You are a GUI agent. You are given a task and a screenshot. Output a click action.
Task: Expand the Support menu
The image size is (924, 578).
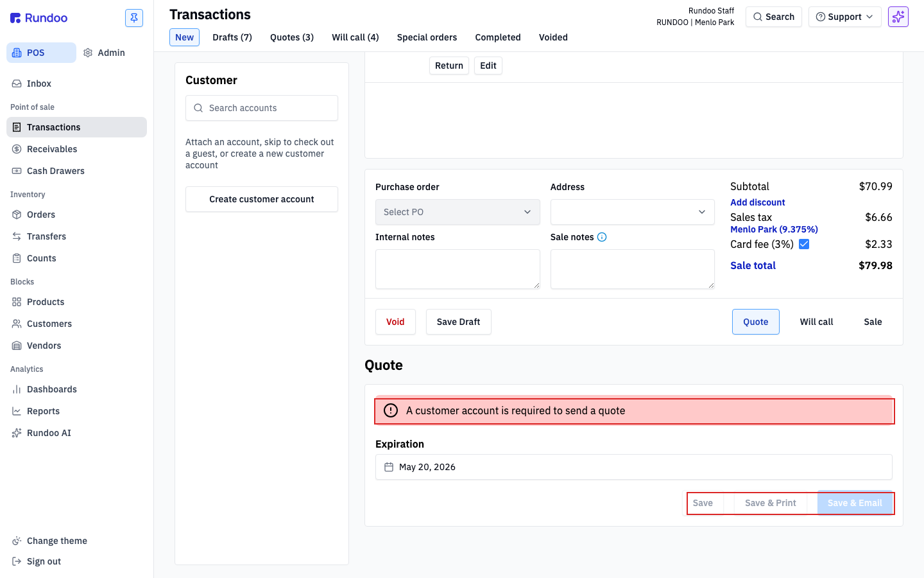[x=844, y=17]
